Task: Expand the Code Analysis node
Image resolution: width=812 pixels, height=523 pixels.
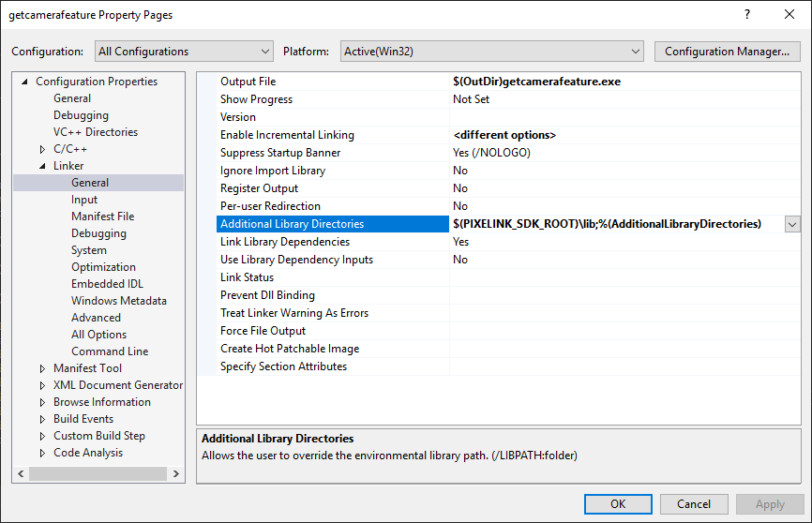Action: point(42,453)
